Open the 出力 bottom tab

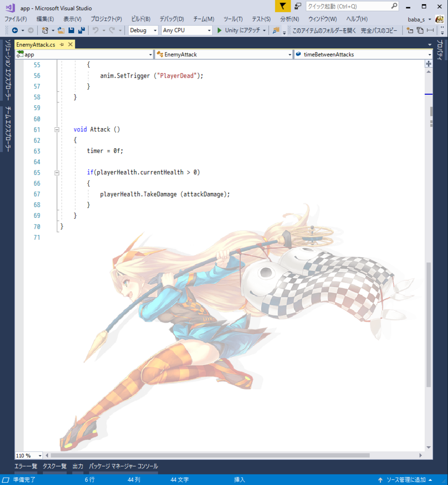(78, 466)
